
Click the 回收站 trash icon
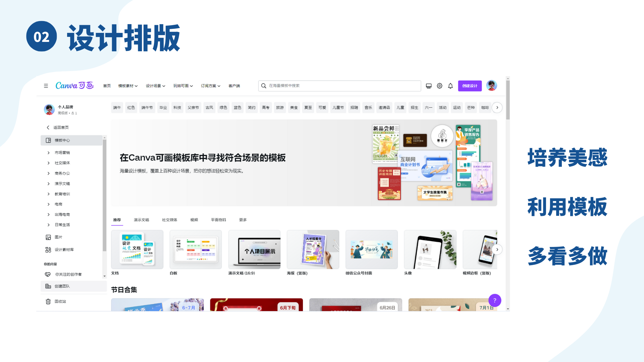48,301
